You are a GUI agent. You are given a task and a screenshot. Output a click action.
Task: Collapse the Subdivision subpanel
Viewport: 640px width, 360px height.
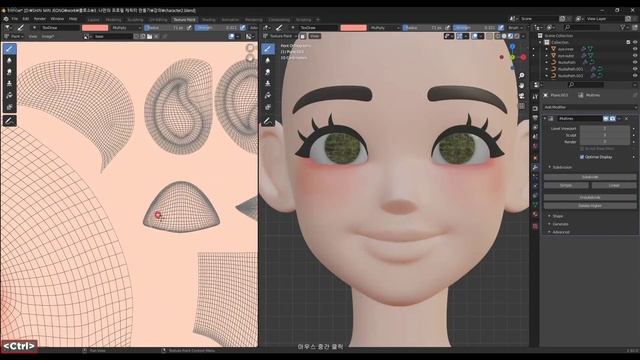(562, 167)
